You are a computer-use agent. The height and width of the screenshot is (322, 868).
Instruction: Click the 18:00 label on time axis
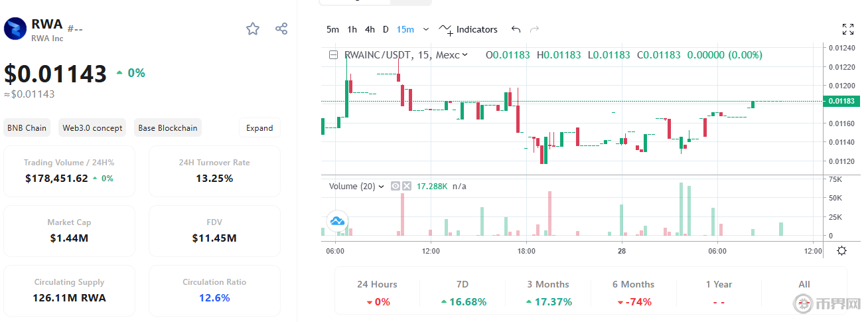tap(526, 251)
